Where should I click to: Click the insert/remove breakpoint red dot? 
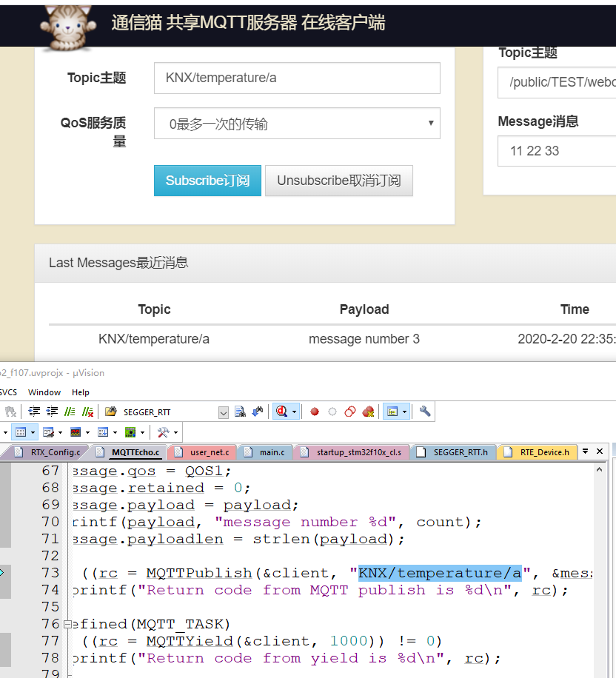(315, 412)
